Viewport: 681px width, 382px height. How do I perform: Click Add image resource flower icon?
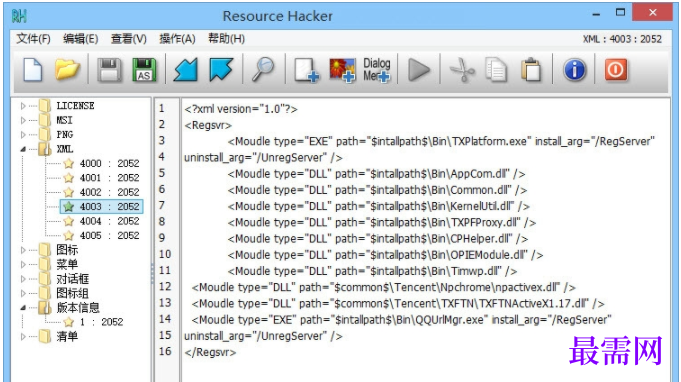point(343,70)
